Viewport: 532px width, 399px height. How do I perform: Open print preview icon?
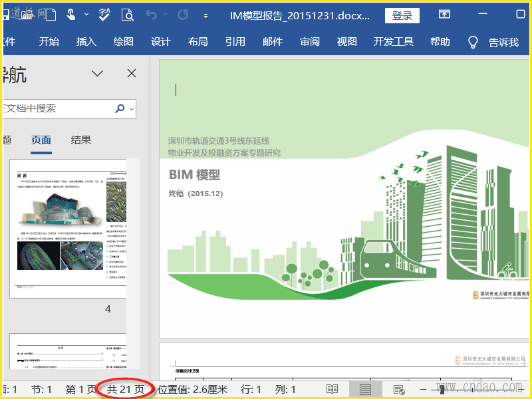pos(128,15)
